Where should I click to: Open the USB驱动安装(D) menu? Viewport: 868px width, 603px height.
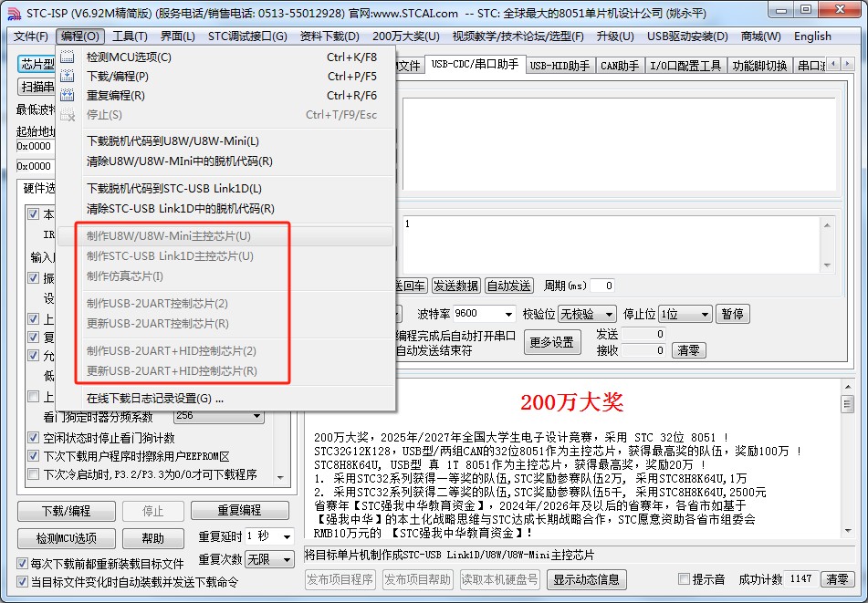pos(687,36)
